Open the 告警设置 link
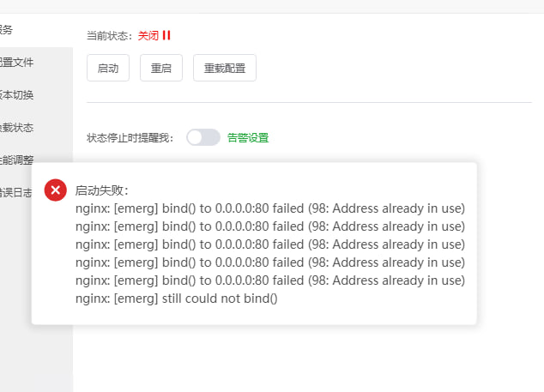The width and height of the screenshot is (544, 392). tap(248, 138)
